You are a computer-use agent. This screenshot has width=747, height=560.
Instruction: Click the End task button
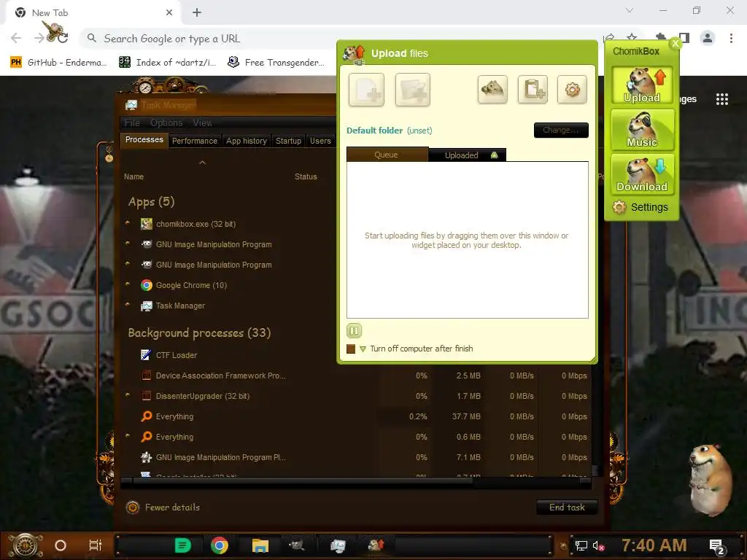pyautogui.click(x=567, y=507)
